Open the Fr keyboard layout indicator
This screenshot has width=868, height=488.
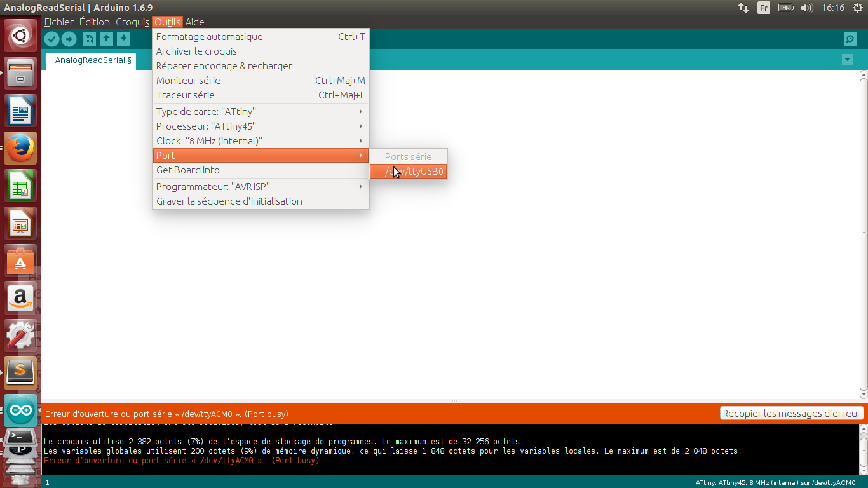pos(764,8)
